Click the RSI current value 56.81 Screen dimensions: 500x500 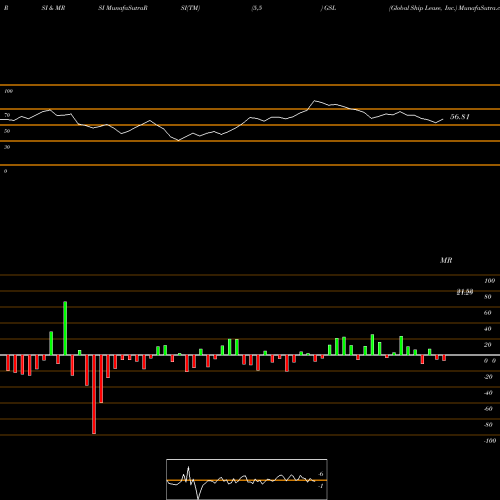click(460, 117)
